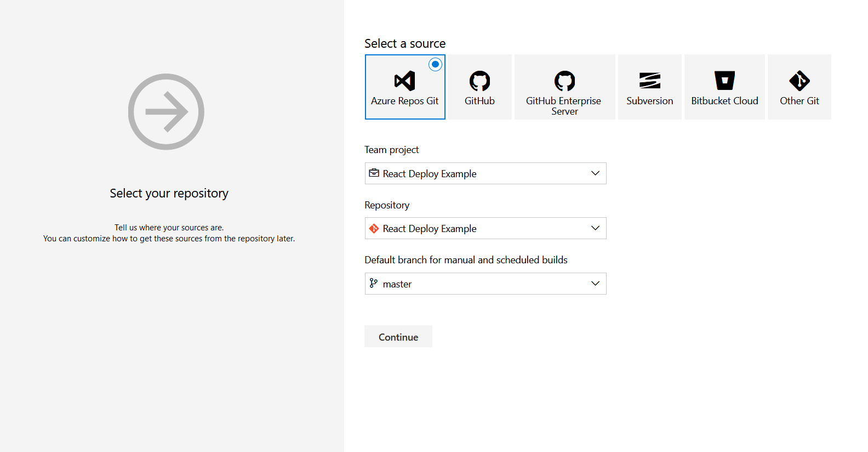Click the 'GitHub' label under the octocat icon

479,101
